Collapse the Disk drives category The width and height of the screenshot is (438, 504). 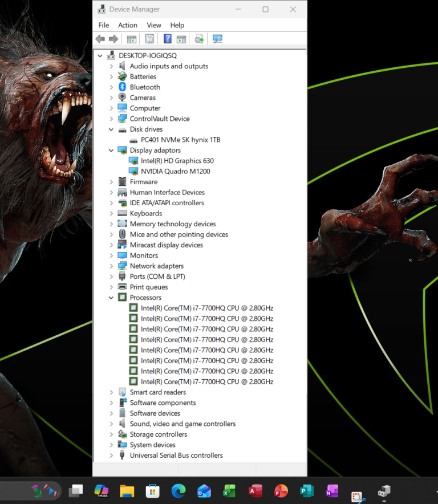coord(112,129)
